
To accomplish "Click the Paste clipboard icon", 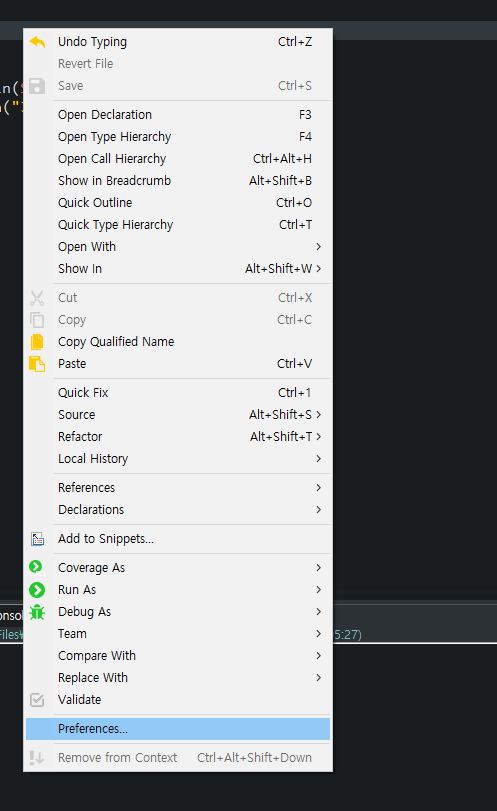I will pos(37,364).
